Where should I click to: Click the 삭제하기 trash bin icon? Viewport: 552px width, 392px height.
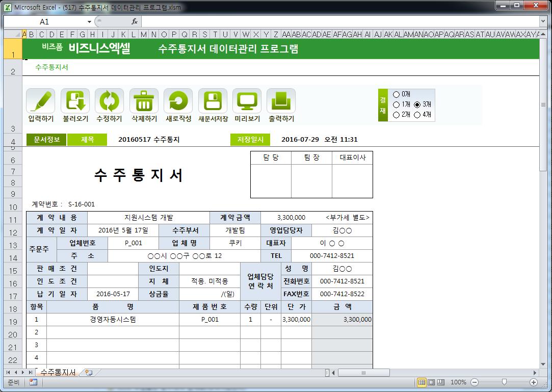pos(144,101)
